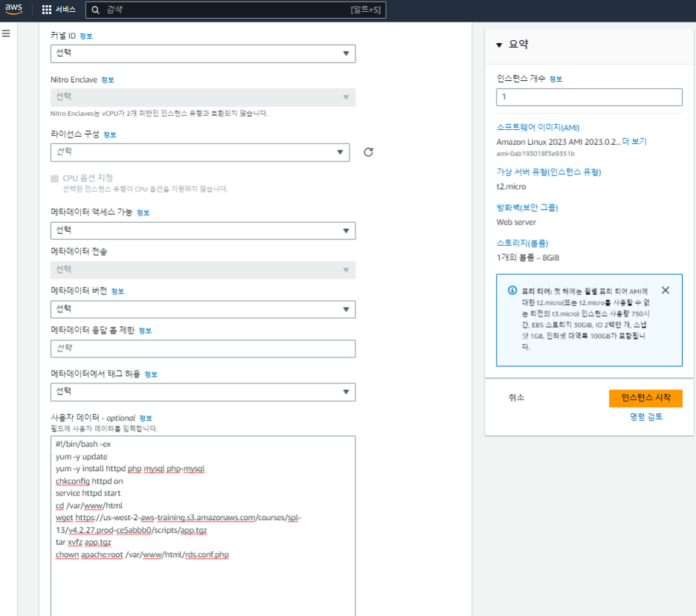Click the 서비스 menu label
Image resolution: width=696 pixels, height=616 pixels.
[65, 10]
